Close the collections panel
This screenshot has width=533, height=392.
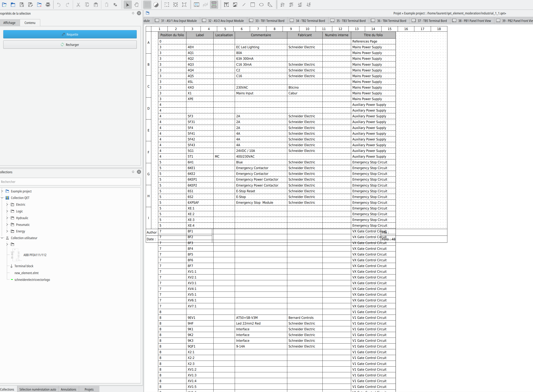click(139, 172)
